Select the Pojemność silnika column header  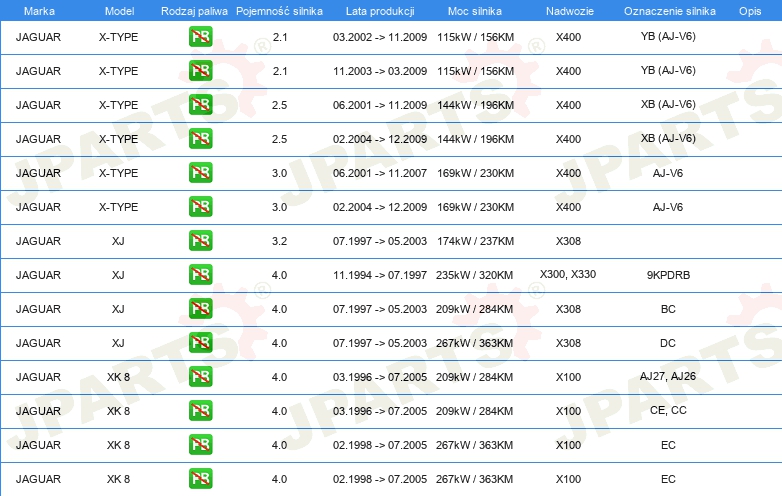click(279, 9)
